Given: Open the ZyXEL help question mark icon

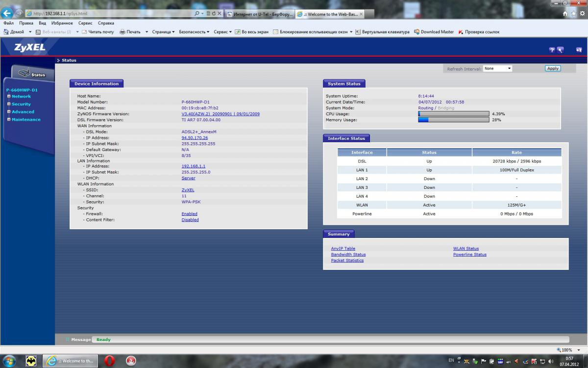Looking at the screenshot, I should pyautogui.click(x=552, y=50).
